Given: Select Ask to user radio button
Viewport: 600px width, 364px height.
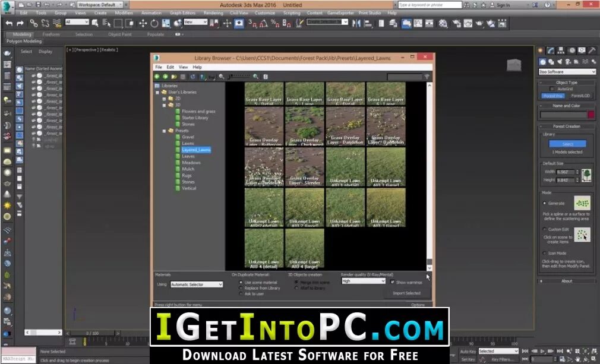Looking at the screenshot, I should coord(241,294).
